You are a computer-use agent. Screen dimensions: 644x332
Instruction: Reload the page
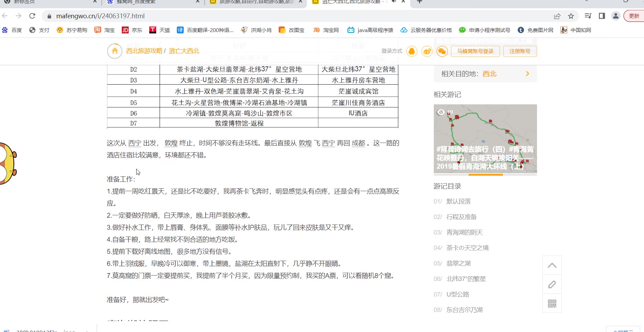click(x=32, y=16)
